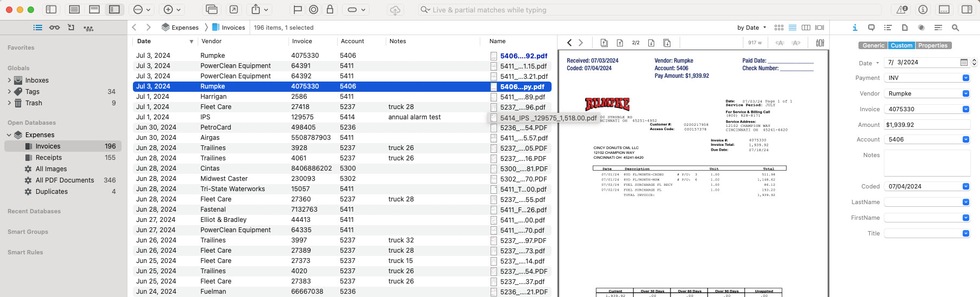Select Receipts group in sidebar

coord(49,158)
